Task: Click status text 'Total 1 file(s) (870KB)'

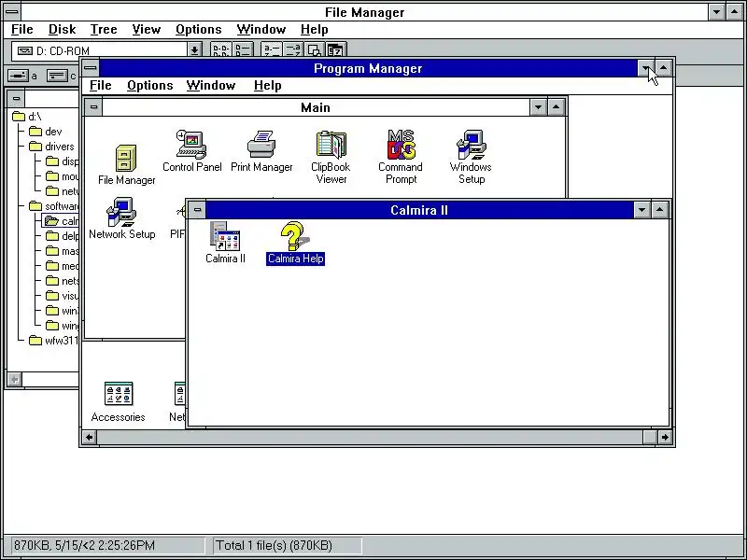Action: coord(274,545)
